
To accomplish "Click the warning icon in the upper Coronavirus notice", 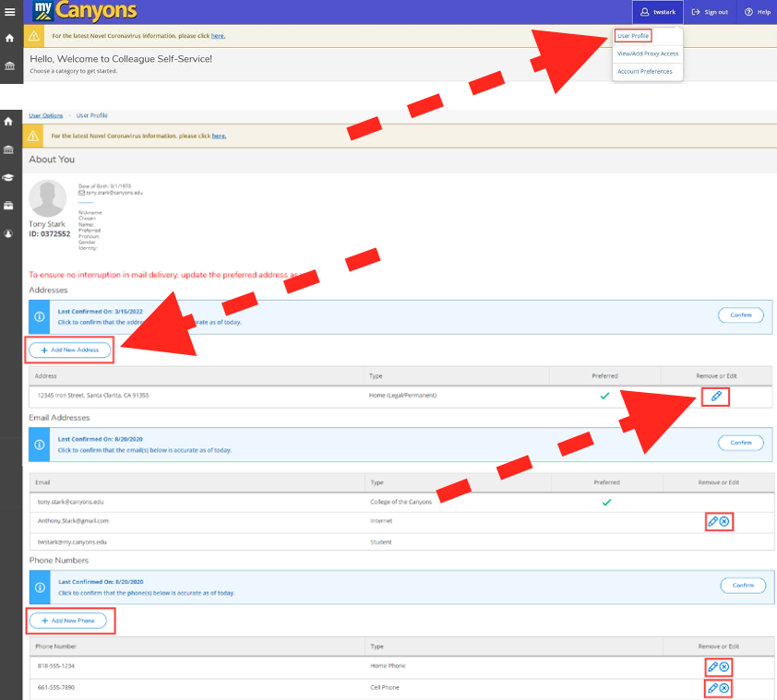I will (x=34, y=36).
